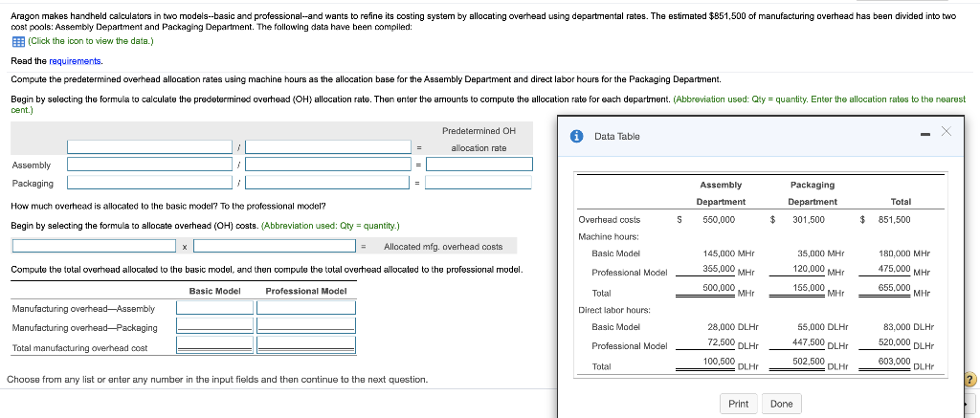Click the Done button
The height and width of the screenshot is (418, 980).
781,404
